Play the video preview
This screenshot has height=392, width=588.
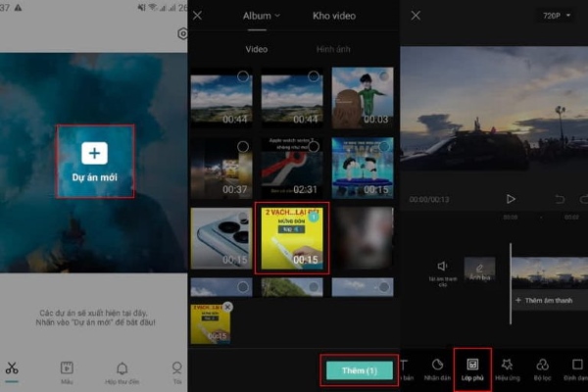click(511, 199)
